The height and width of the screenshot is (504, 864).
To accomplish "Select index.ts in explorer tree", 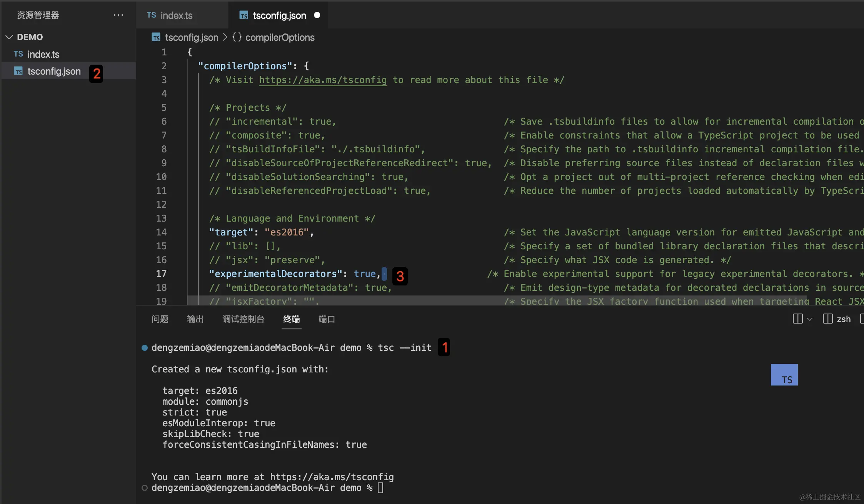I will pyautogui.click(x=43, y=54).
